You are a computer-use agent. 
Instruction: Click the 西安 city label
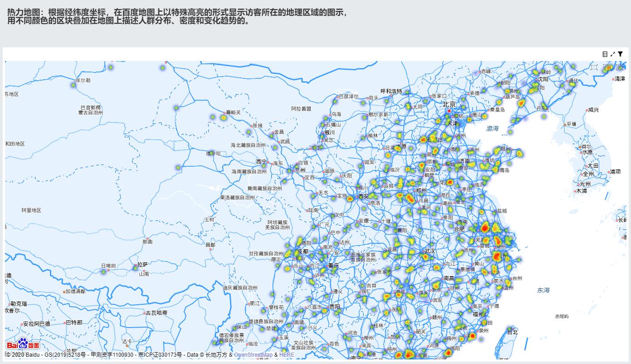(x=363, y=196)
